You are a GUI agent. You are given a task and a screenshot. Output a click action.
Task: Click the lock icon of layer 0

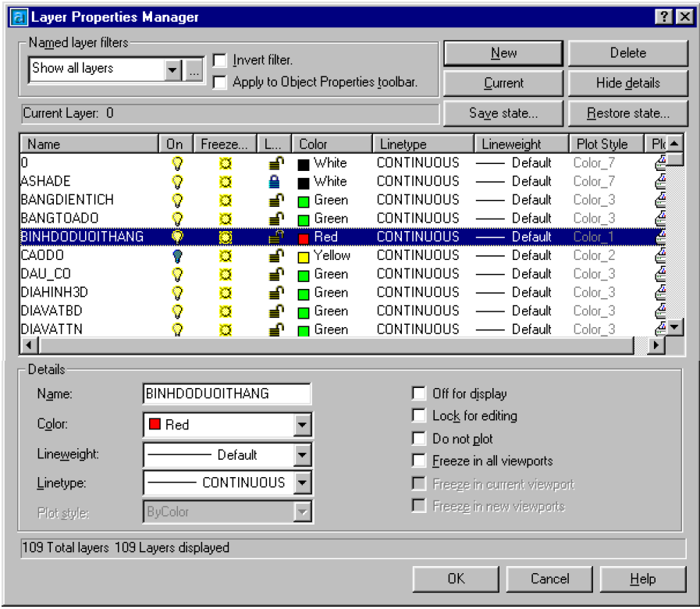click(276, 163)
